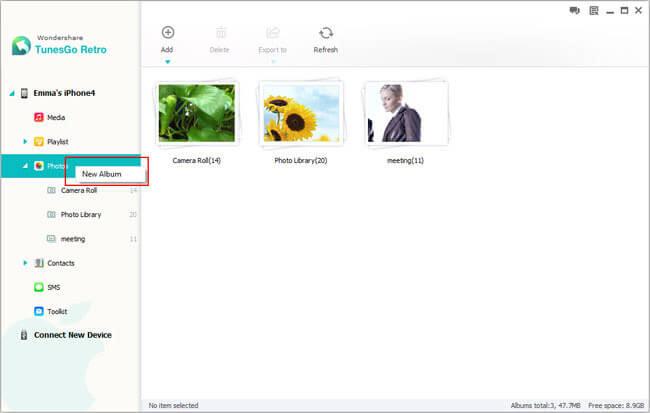Open the Playlist section

[x=58, y=142]
